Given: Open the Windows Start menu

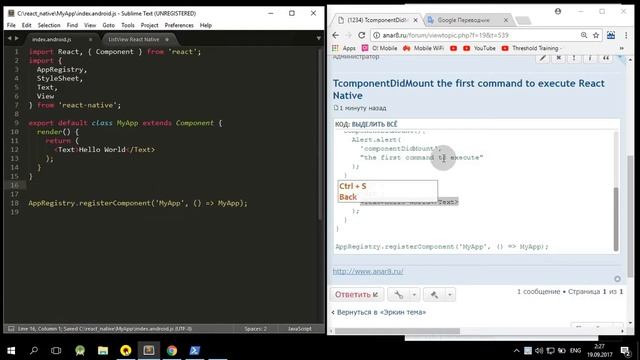Looking at the screenshot, I should pyautogui.click(x=11, y=351).
